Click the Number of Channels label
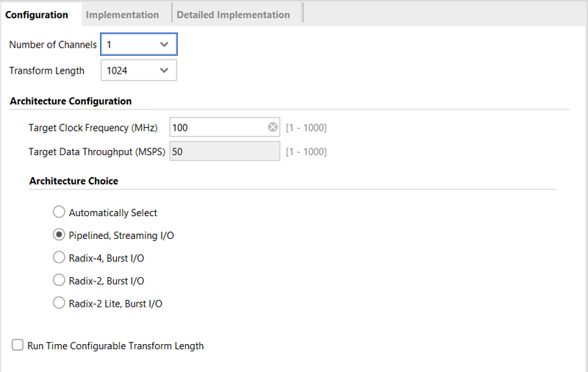Screen dimensions: 588x372 (53, 45)
